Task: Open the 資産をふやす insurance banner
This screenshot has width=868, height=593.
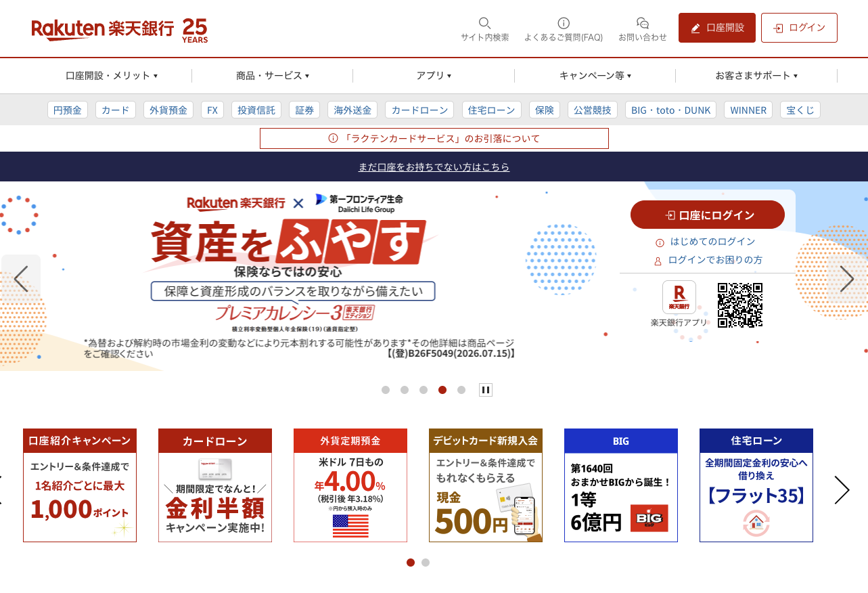Action: click(300, 276)
